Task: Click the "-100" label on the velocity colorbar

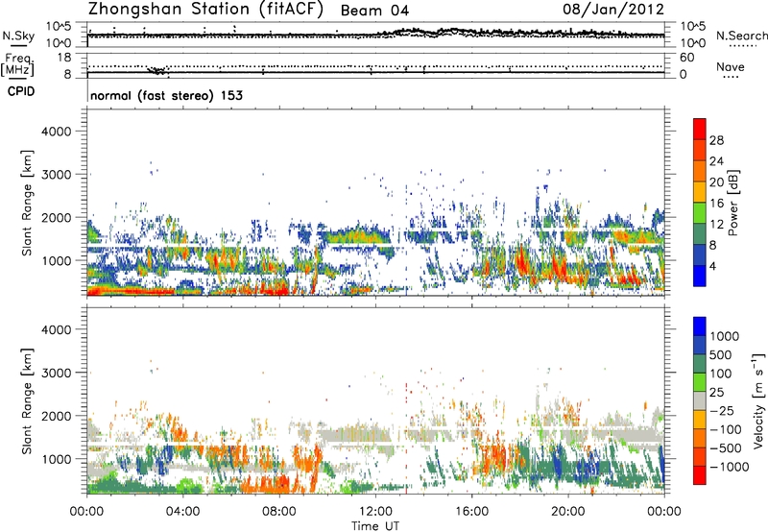Action: tap(725, 429)
